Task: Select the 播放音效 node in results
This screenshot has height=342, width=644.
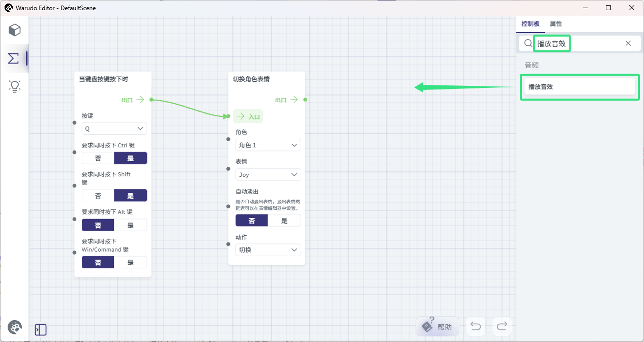Action: pyautogui.click(x=580, y=87)
